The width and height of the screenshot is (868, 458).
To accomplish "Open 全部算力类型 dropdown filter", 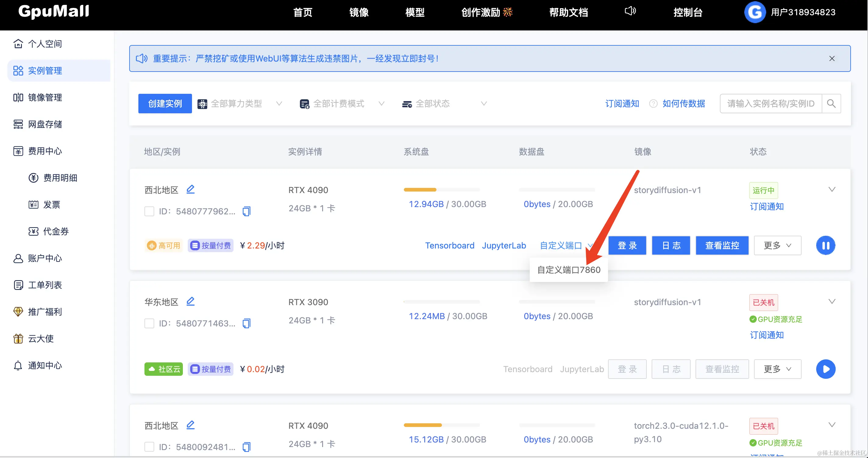I will click(x=240, y=104).
